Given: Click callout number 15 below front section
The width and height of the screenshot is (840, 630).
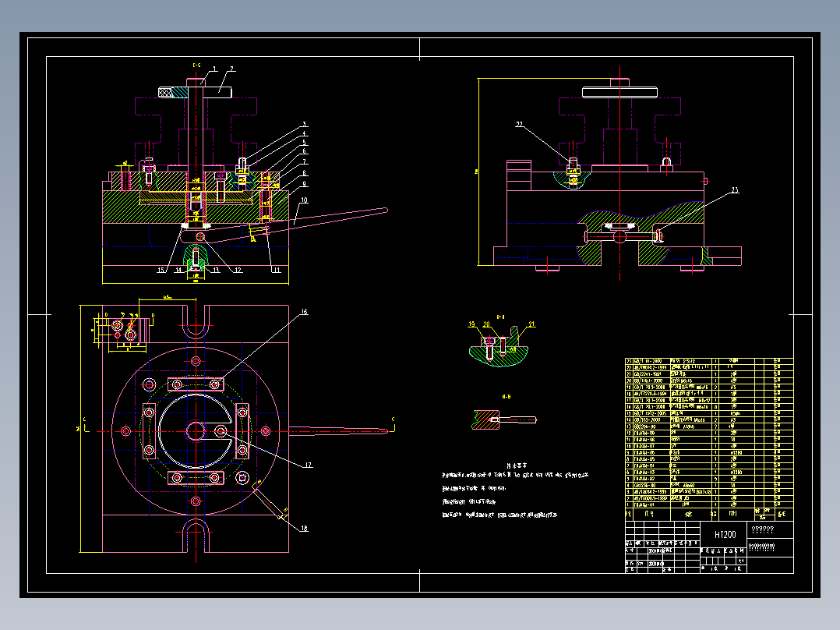Looking at the screenshot, I should (161, 270).
